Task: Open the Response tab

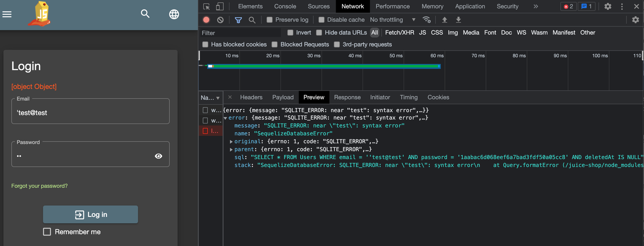Action: tap(347, 97)
